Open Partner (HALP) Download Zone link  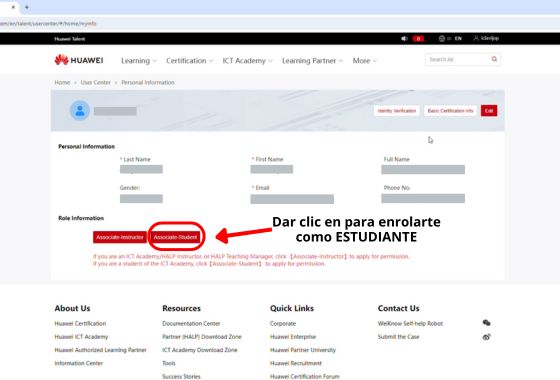coord(202,336)
